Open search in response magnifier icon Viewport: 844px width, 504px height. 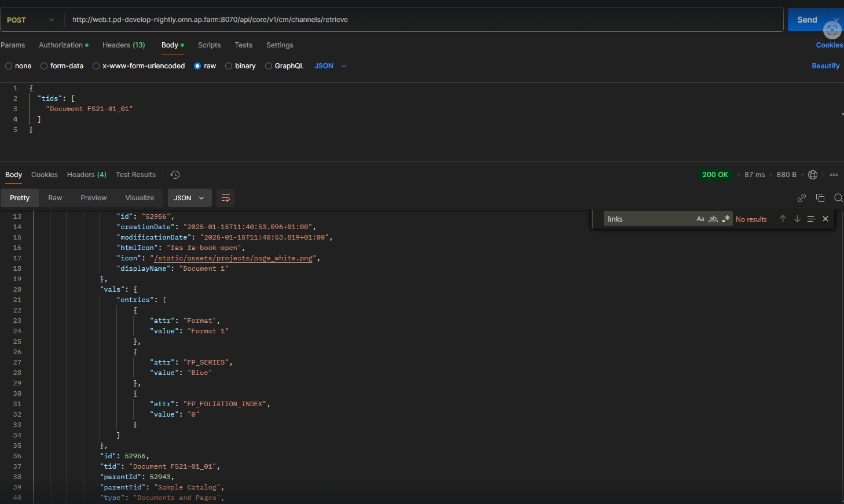pyautogui.click(x=838, y=198)
